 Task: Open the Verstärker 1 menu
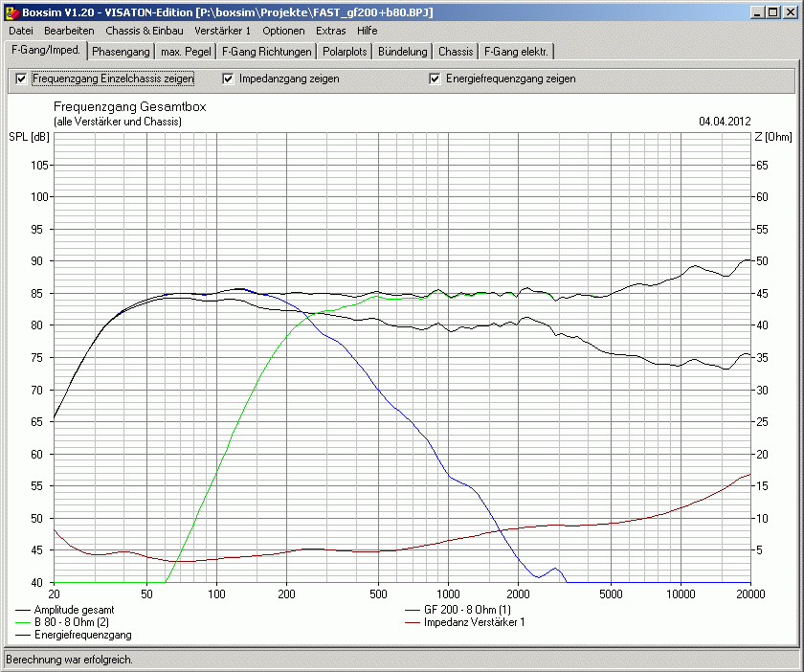[x=222, y=31]
